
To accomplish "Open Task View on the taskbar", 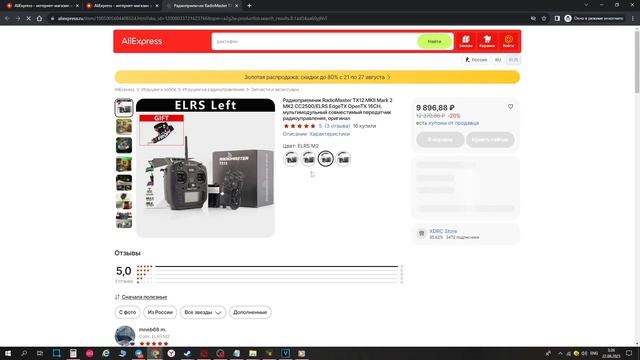I will click(40, 353).
